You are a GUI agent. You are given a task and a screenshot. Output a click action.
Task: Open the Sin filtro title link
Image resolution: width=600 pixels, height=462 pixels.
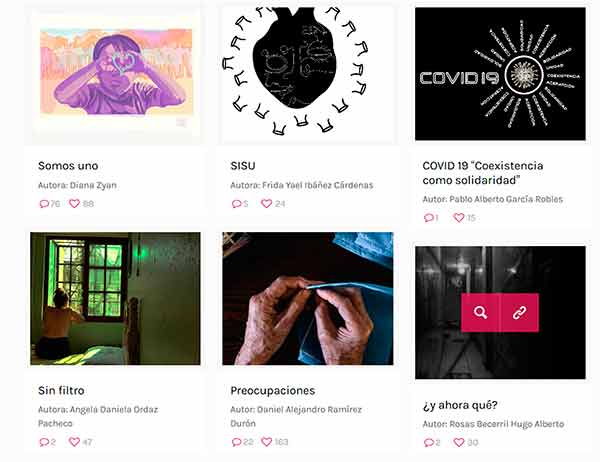(61, 390)
